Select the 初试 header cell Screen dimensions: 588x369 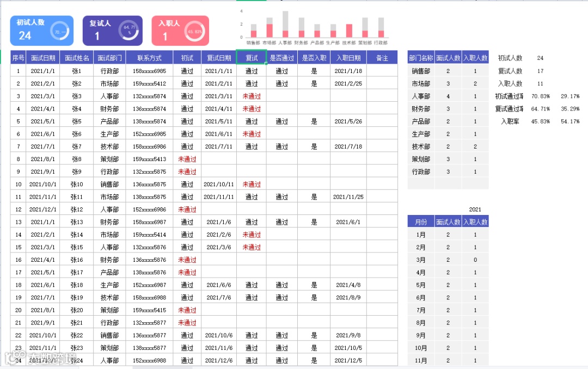pos(187,58)
